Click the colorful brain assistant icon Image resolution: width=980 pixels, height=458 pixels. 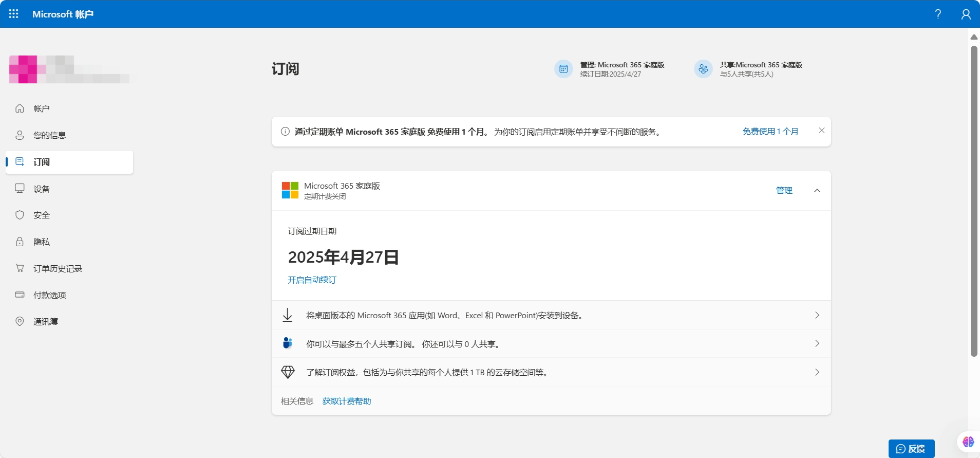pyautogui.click(x=968, y=442)
